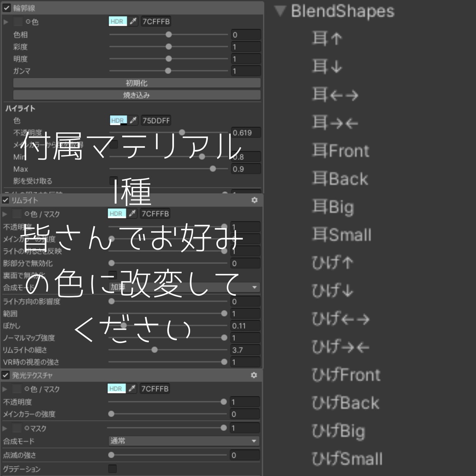Click the eyedropper icon in the ハイライト section
The height and width of the screenshot is (476, 476).
133,120
